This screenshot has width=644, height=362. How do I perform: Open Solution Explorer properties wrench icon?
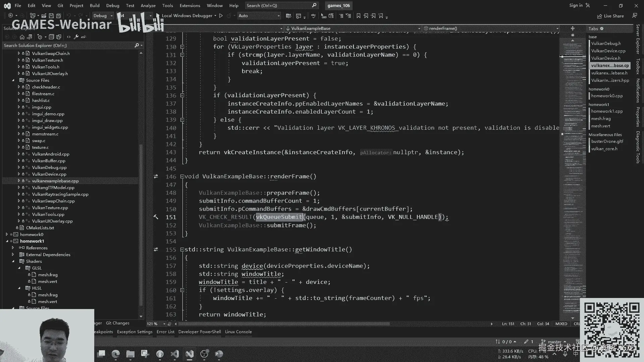pos(76,37)
